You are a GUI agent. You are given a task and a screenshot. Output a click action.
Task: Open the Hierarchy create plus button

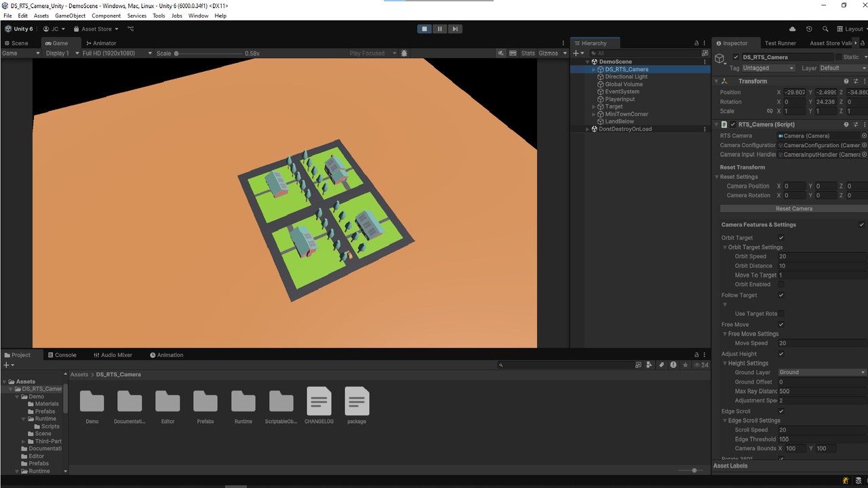pyautogui.click(x=578, y=53)
